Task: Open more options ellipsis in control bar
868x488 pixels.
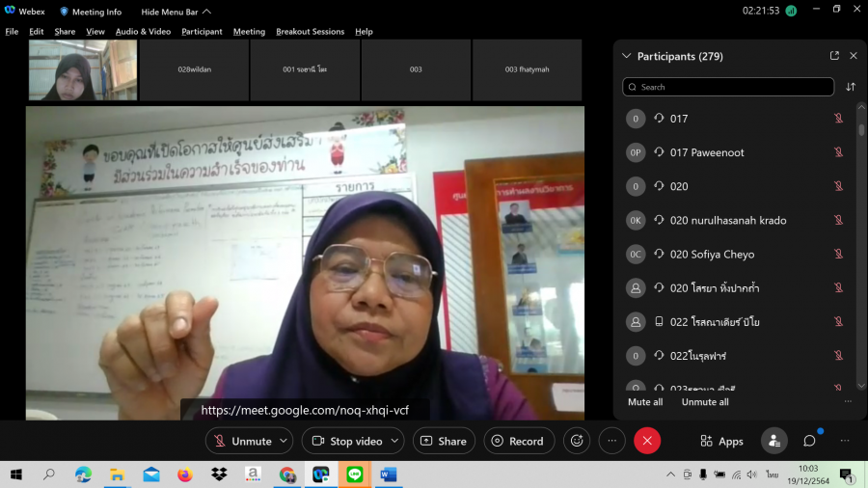Action: [x=611, y=441]
